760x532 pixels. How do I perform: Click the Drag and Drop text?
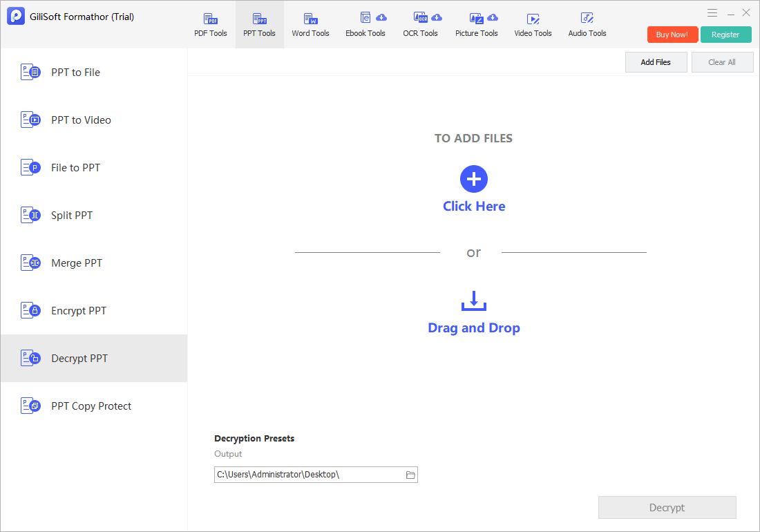click(474, 328)
